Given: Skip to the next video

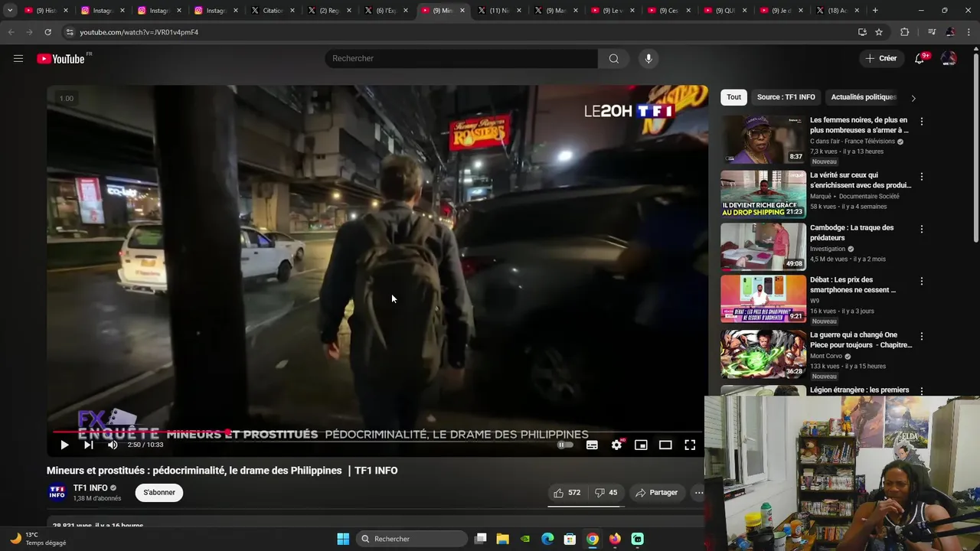Looking at the screenshot, I should [x=89, y=445].
